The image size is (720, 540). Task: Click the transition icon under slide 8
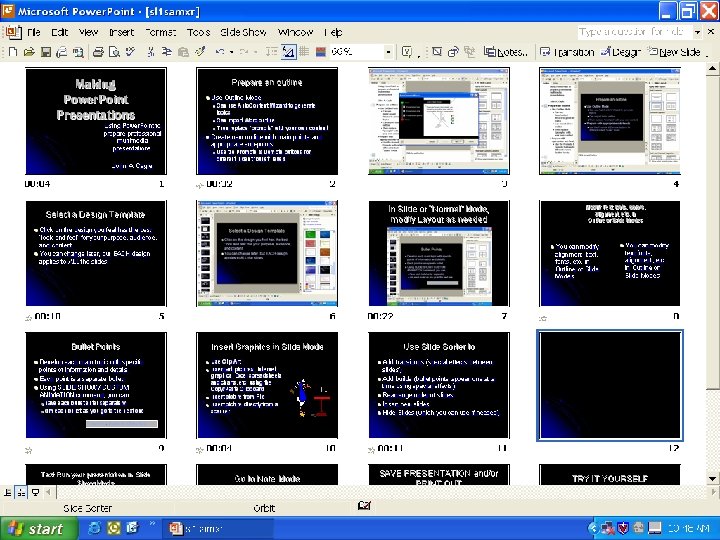click(x=543, y=318)
